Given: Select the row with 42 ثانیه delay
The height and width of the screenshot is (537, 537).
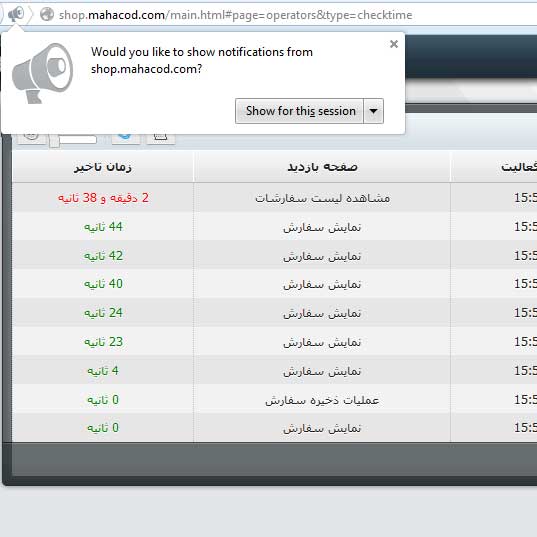Looking at the screenshot, I should [275, 255].
